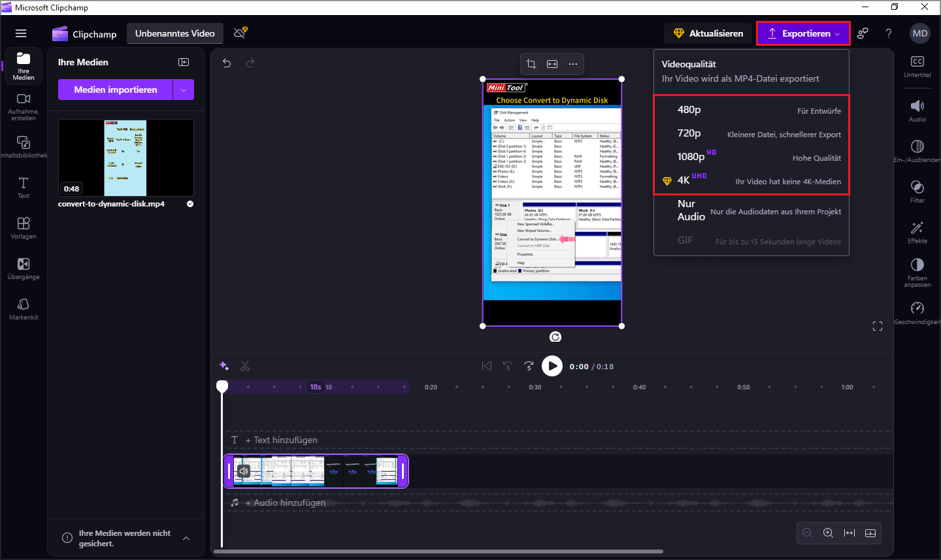
Task: Open the help question mark icon
Action: click(889, 33)
